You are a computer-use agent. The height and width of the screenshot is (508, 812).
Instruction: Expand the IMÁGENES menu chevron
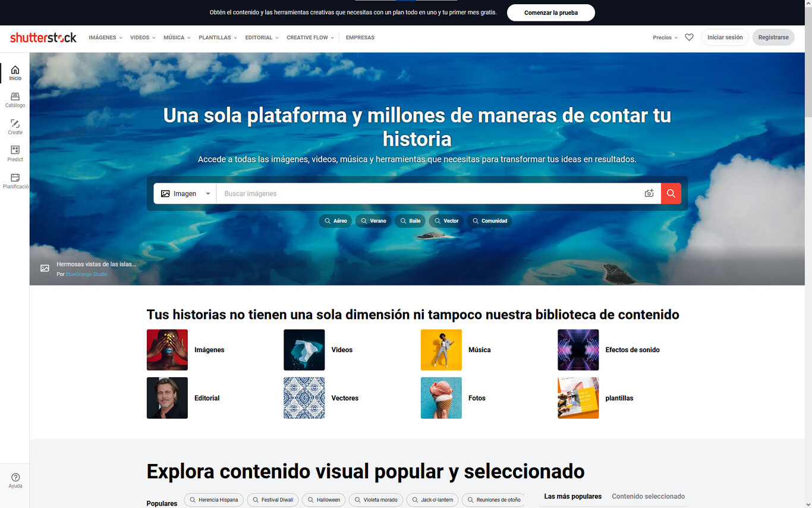point(121,37)
